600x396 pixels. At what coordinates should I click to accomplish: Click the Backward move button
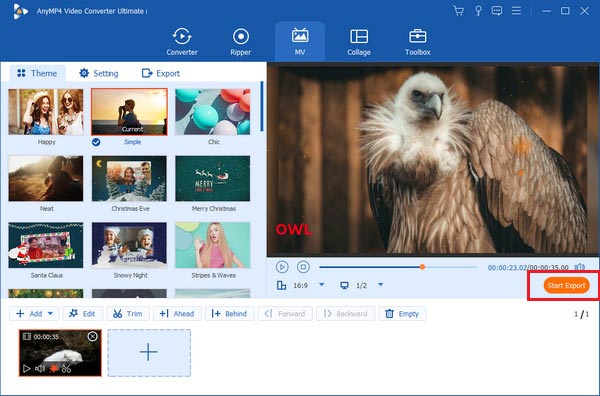(346, 314)
